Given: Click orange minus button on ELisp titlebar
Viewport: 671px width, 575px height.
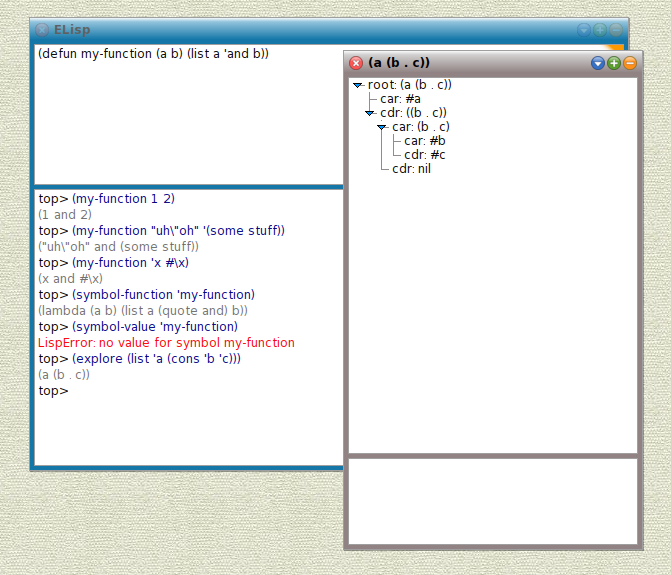Looking at the screenshot, I should point(615,30).
